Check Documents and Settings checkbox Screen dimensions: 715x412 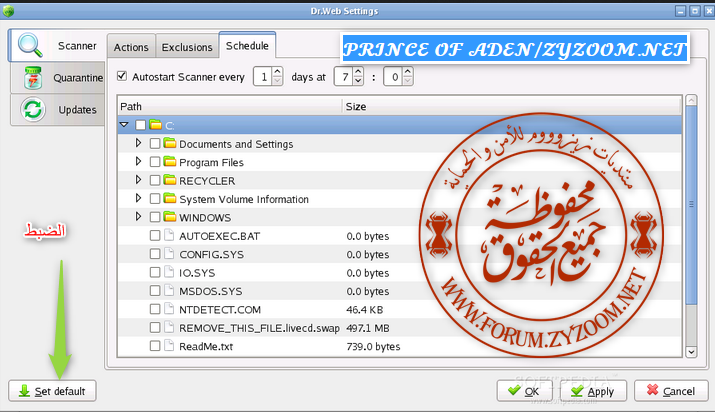pyautogui.click(x=155, y=144)
